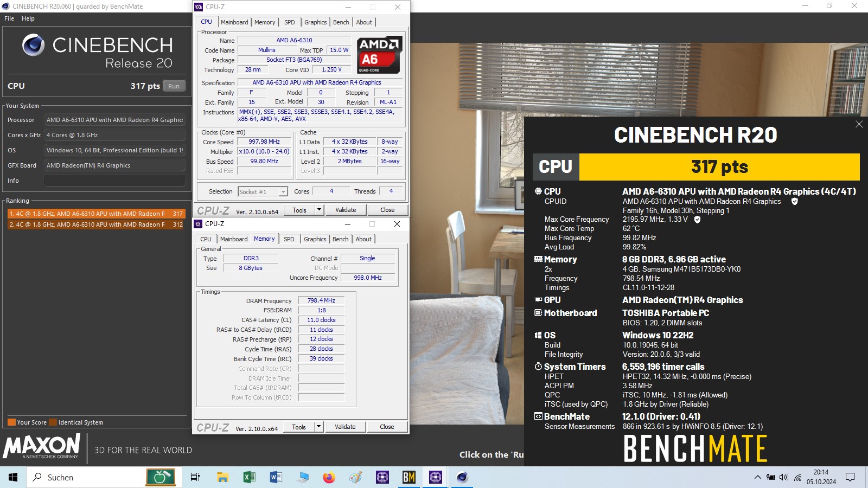The height and width of the screenshot is (488, 868).
Task: Open File Explorer from the taskbar
Action: [x=222, y=477]
